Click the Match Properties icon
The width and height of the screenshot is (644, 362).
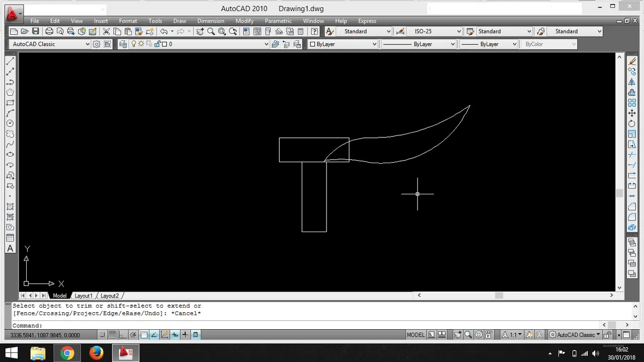pos(139,31)
